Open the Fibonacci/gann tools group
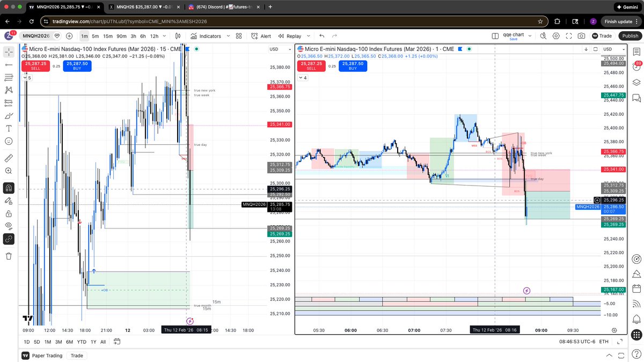Viewport: 644px width, 362px height. point(9,77)
